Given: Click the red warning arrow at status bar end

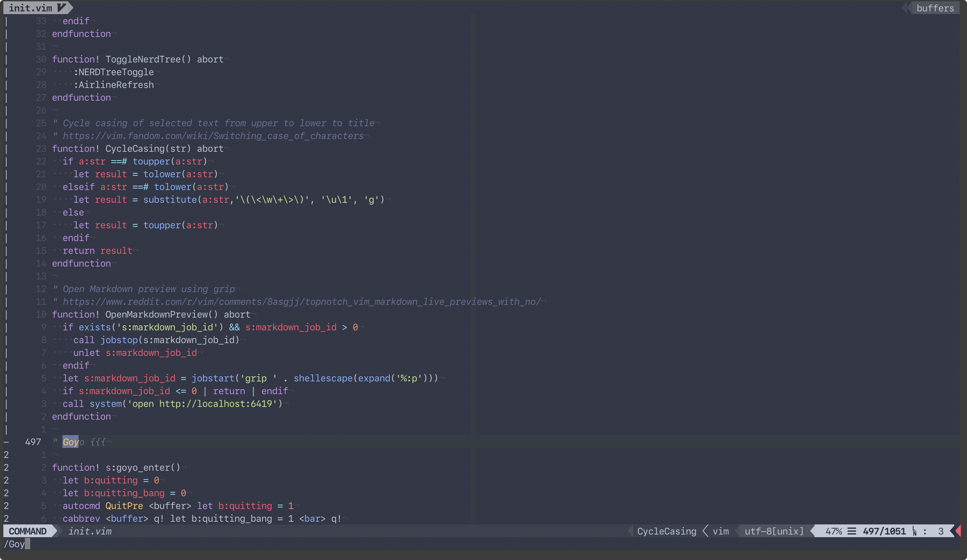Looking at the screenshot, I should point(959,531).
